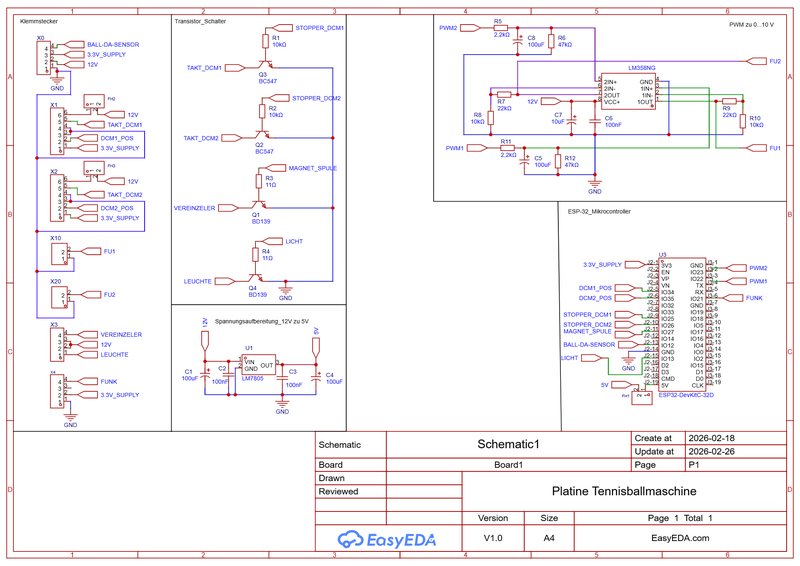Viewport: 800px width, 566px height.
Task: Click the EasyEDA cloud logo in title block
Action: click(x=386, y=539)
